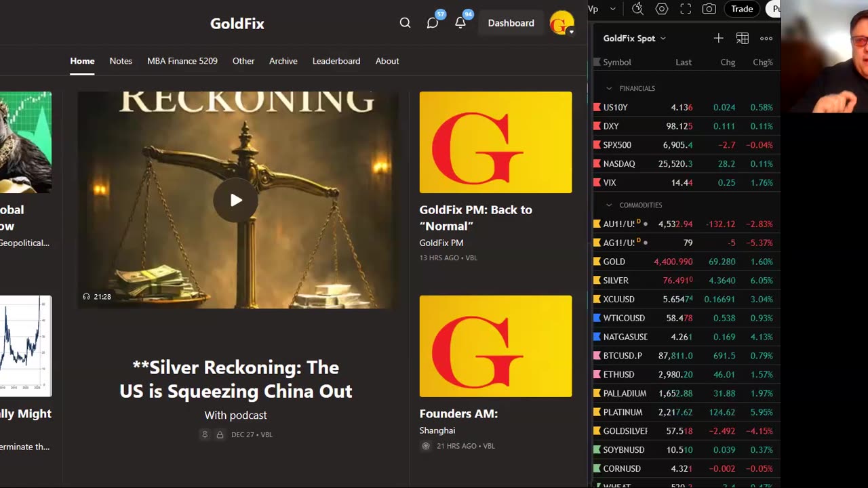Image resolution: width=868 pixels, height=488 pixels.
Task: Open the GoldFix profile avatar menu
Action: (x=561, y=23)
